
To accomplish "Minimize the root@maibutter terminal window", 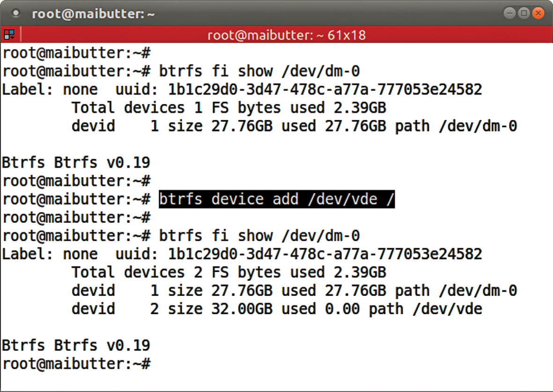I will (x=509, y=14).
